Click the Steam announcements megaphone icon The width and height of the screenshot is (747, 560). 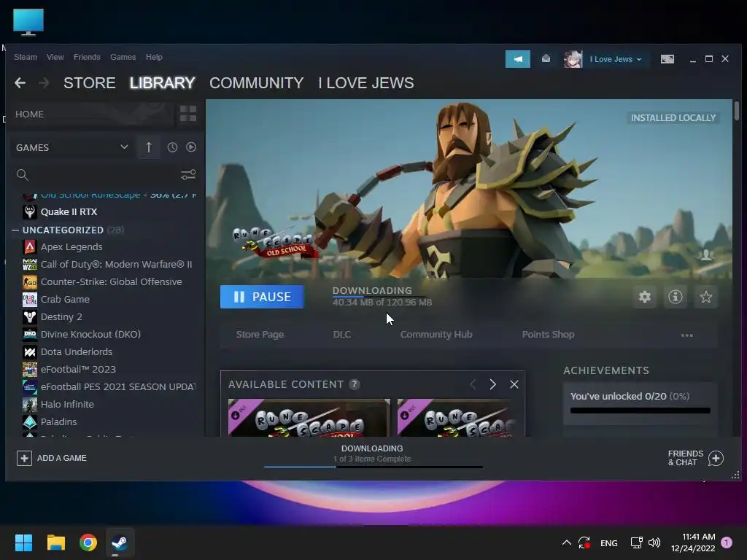(x=517, y=59)
